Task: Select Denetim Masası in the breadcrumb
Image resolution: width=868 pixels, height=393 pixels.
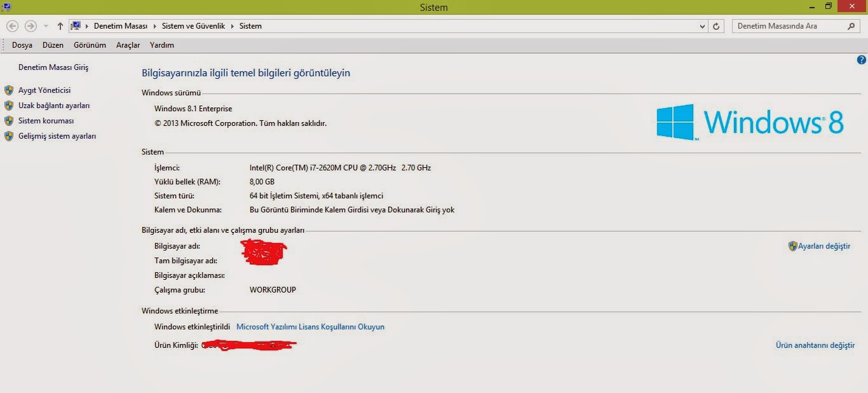Action: pos(121,26)
